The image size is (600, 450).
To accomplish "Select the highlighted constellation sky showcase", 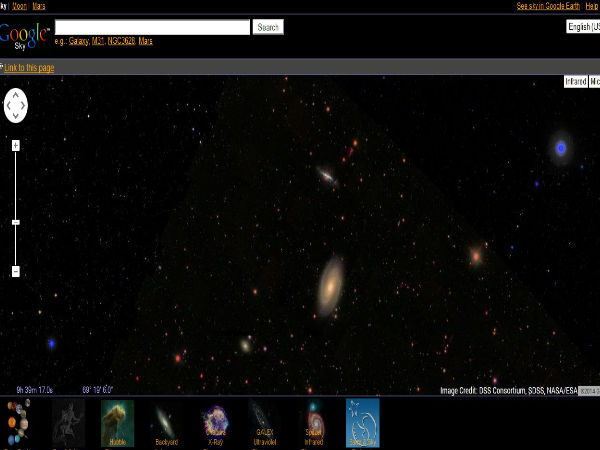I will click(x=362, y=421).
